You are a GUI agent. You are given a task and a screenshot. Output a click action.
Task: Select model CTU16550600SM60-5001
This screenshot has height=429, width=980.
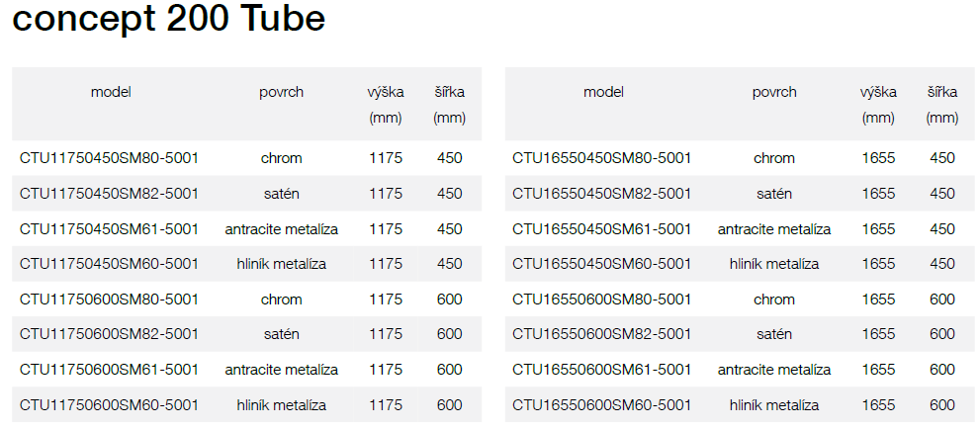601,404
